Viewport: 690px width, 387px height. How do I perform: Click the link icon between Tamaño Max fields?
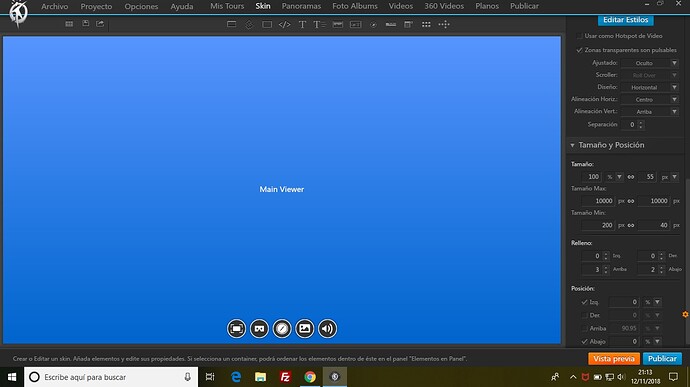(631, 201)
